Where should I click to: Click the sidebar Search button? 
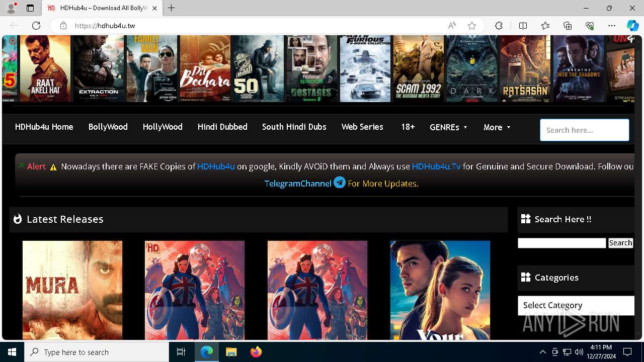620,243
